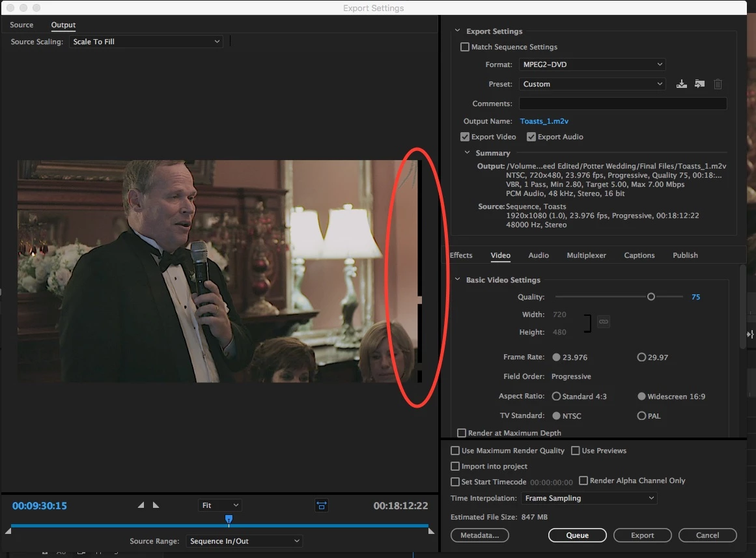
Task: Click the Set In Point triangle icon
Action: click(141, 505)
